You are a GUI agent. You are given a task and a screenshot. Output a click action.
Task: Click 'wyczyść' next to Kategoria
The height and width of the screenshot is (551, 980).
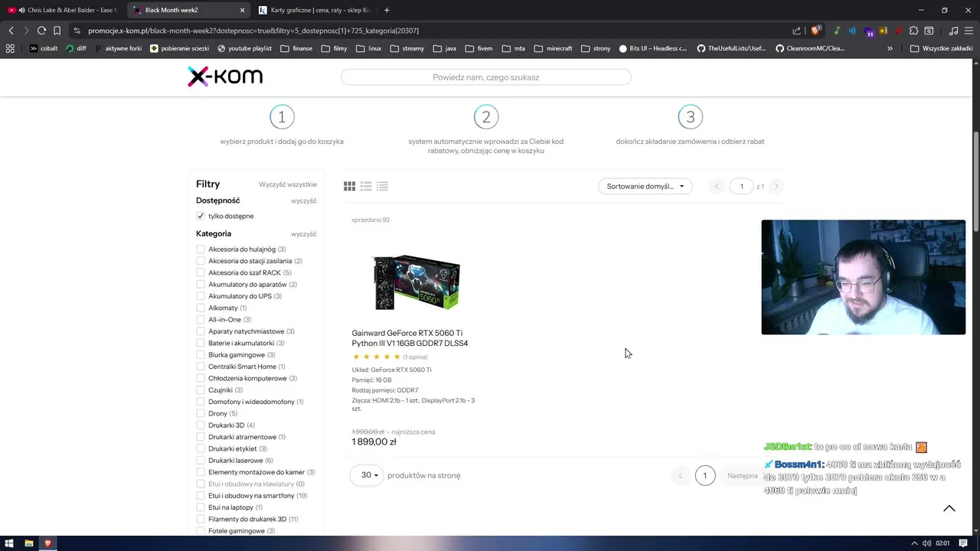(x=303, y=234)
